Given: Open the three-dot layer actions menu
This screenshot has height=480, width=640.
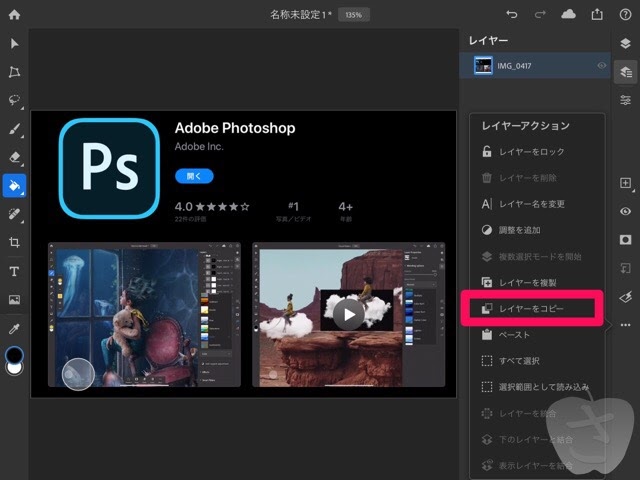Looking at the screenshot, I should coord(625,325).
